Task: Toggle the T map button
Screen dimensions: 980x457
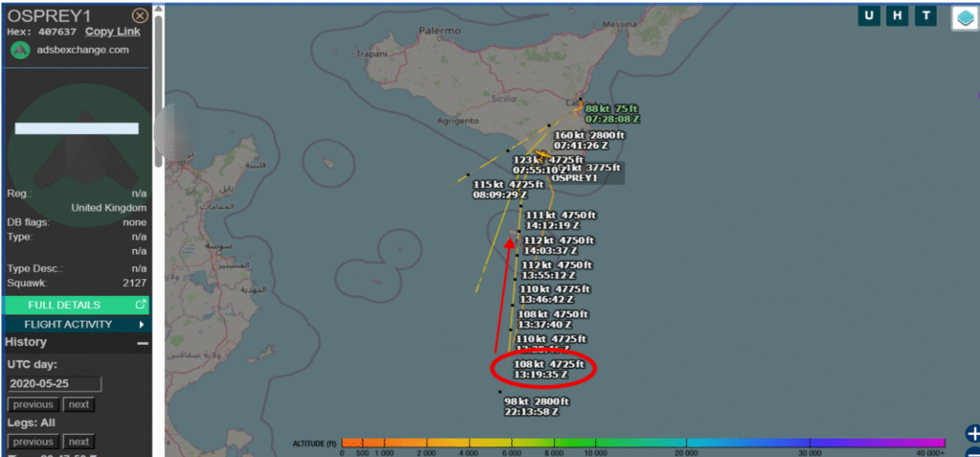Action: [x=925, y=16]
